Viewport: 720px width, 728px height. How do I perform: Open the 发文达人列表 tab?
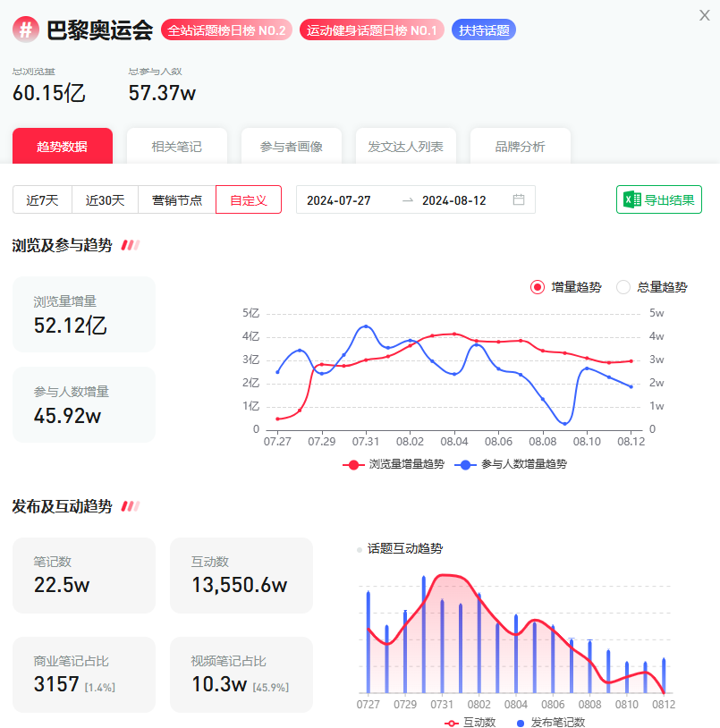(406, 147)
